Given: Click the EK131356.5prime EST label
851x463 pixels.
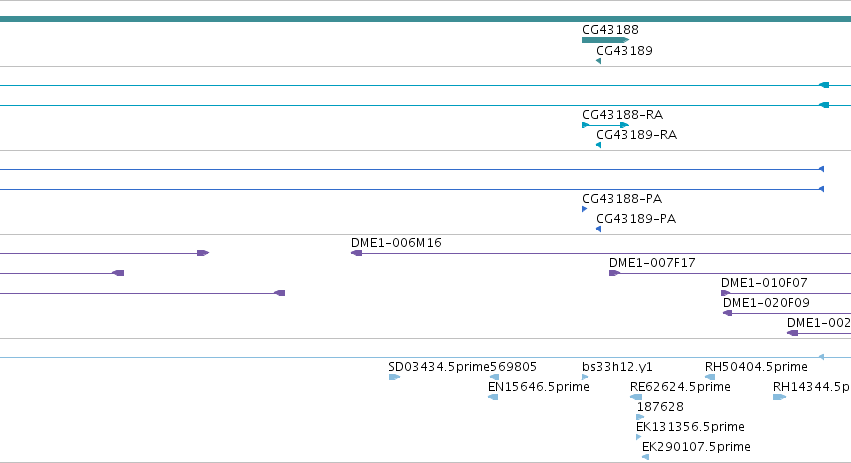Looking at the screenshot, I should point(690,427).
